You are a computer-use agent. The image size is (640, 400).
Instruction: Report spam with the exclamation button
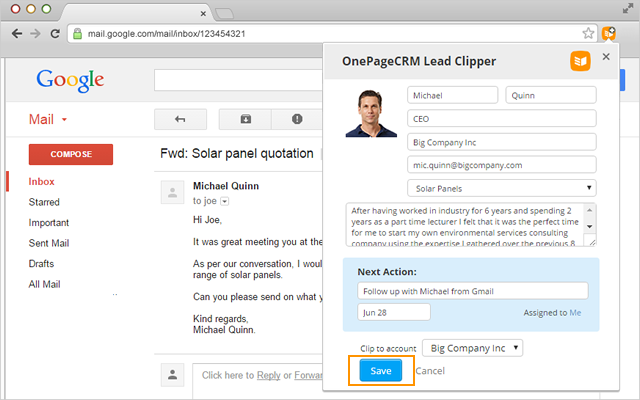(x=297, y=119)
